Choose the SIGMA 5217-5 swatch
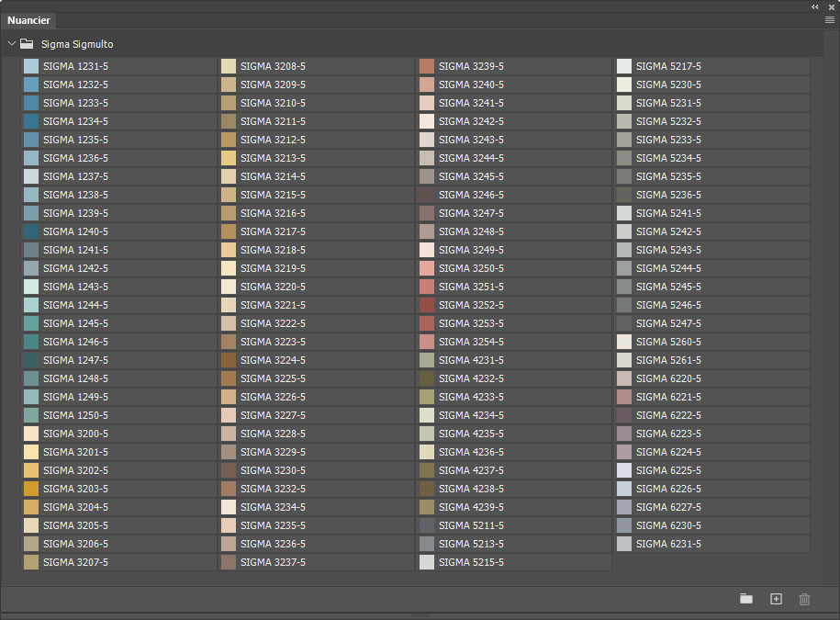840x620 pixels. (x=624, y=66)
